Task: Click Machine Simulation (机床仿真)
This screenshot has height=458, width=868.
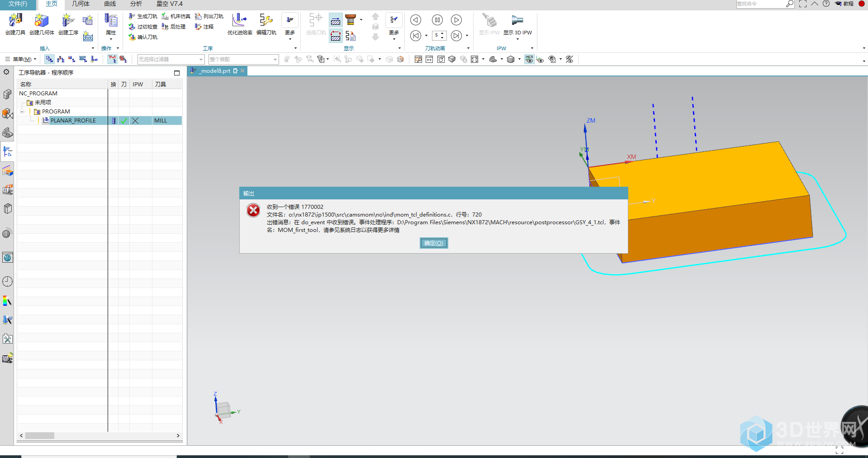Action: pyautogui.click(x=176, y=16)
